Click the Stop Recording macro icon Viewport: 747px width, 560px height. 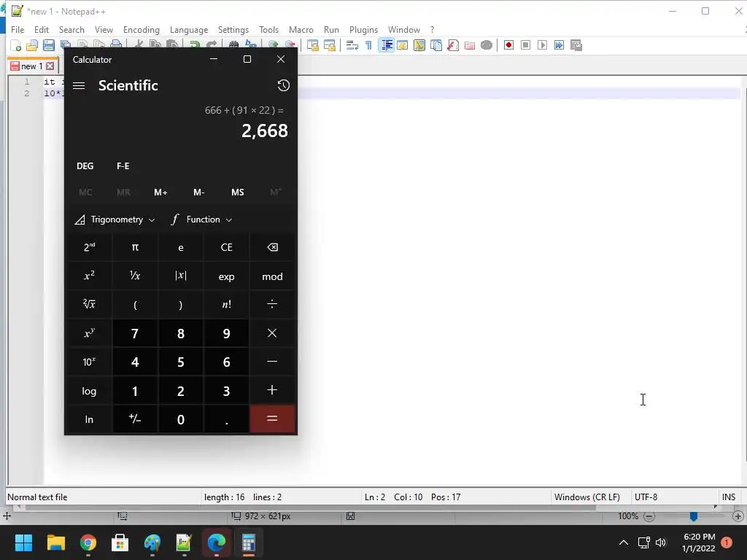525,45
